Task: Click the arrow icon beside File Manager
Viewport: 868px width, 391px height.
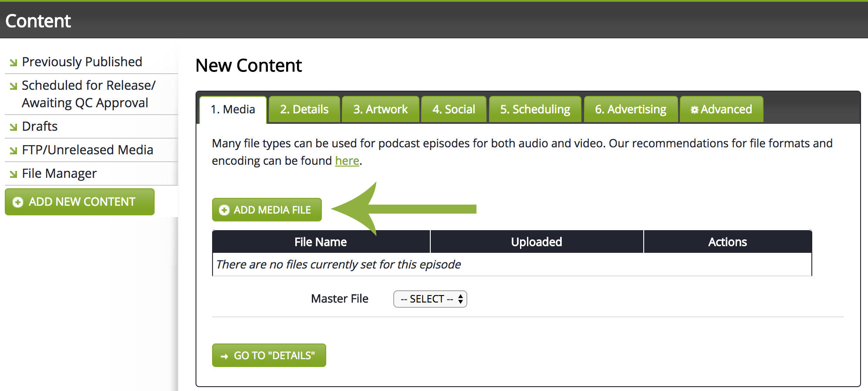Action: tap(14, 174)
